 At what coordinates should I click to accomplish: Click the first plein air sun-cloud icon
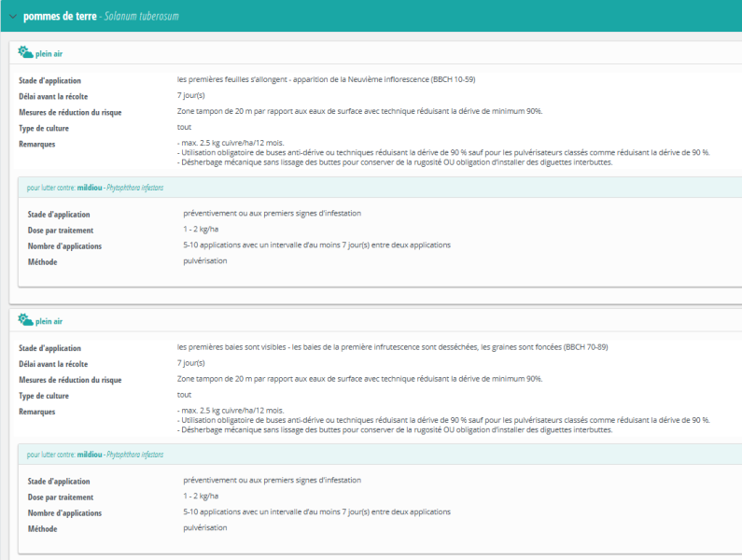tap(25, 53)
